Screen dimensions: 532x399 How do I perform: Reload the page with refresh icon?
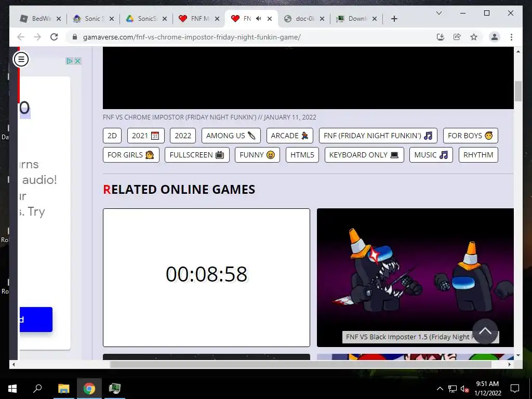(x=54, y=37)
